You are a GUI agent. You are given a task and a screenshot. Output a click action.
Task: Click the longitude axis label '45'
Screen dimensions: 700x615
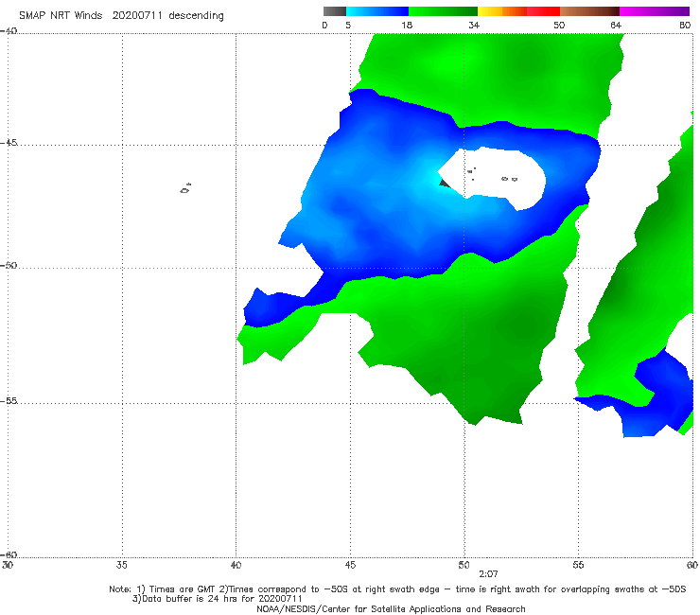(350, 565)
